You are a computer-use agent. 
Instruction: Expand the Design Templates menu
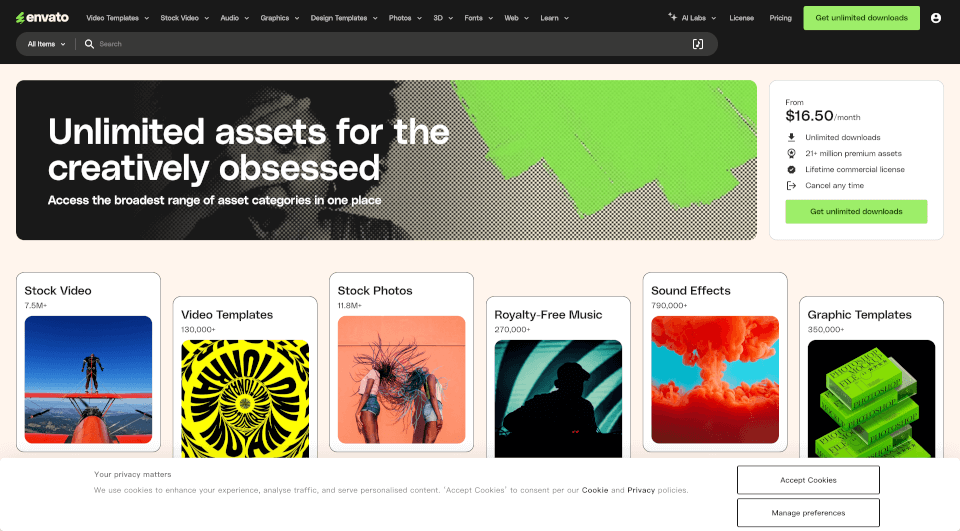click(x=344, y=18)
